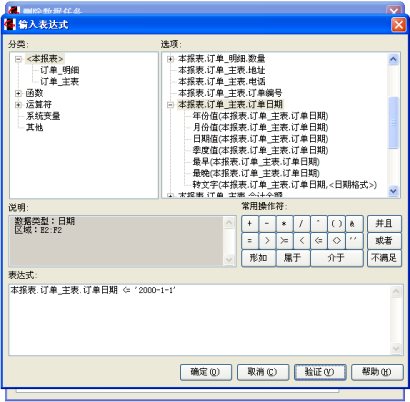Viewport: 410px width, 402px height.
Task: Collapse 本报表.订单_主表.订单日期 node
Action: [170, 105]
